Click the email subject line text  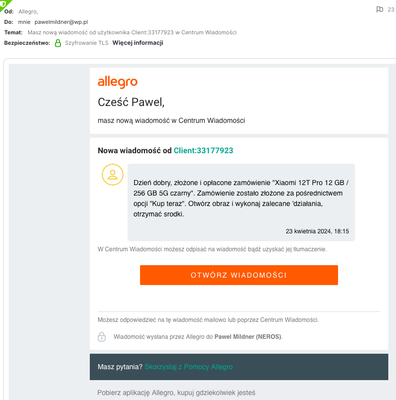[x=132, y=32]
